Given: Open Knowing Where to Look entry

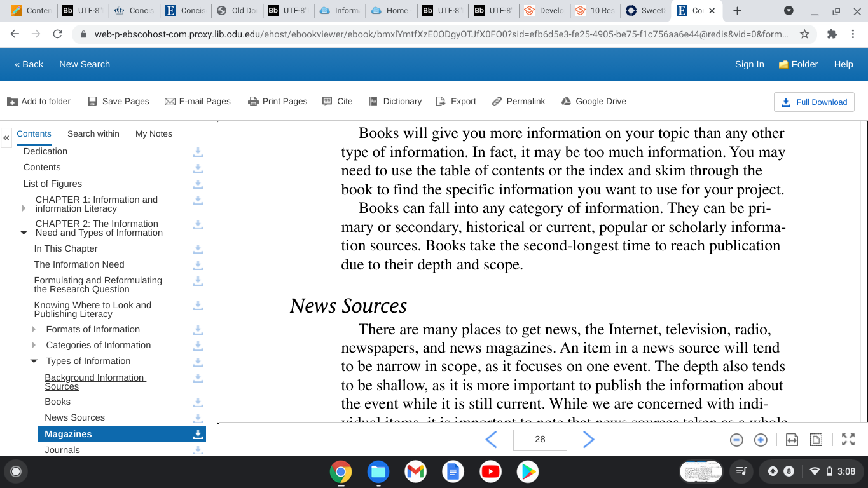Looking at the screenshot, I should click(x=93, y=309).
